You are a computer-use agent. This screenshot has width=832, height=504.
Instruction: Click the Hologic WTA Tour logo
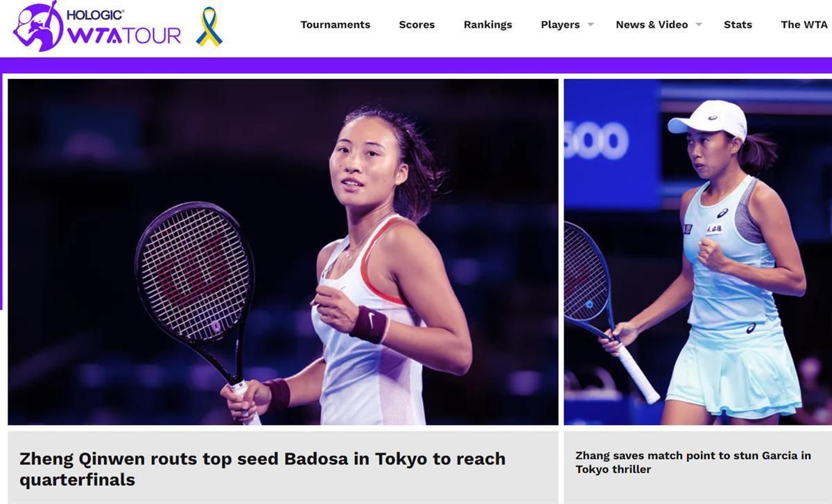tap(97, 26)
